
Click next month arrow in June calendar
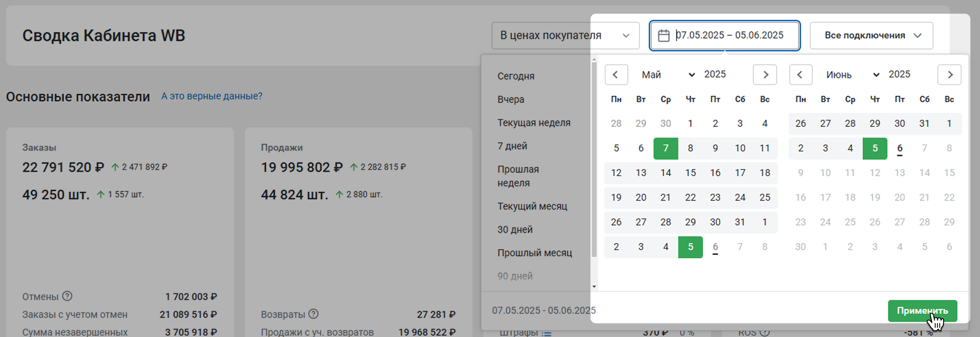[949, 74]
